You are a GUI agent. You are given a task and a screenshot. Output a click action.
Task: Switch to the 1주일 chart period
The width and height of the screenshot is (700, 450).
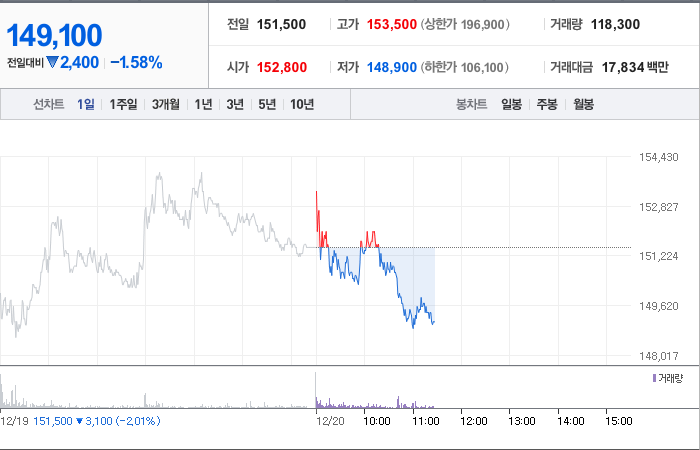coord(123,104)
